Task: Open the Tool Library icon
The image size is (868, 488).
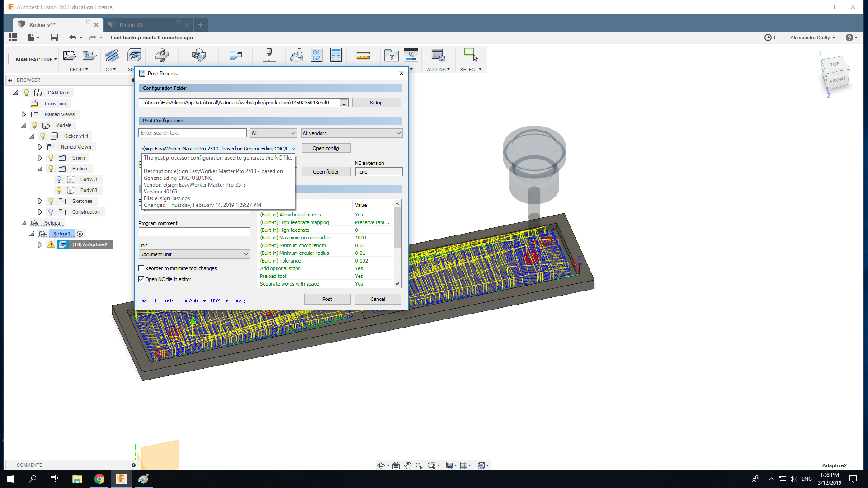Action: point(391,56)
